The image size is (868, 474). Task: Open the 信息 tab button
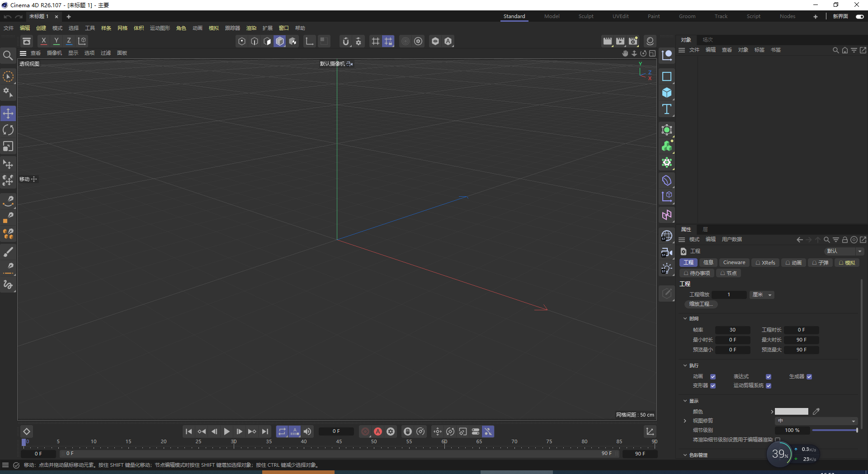[x=708, y=263]
